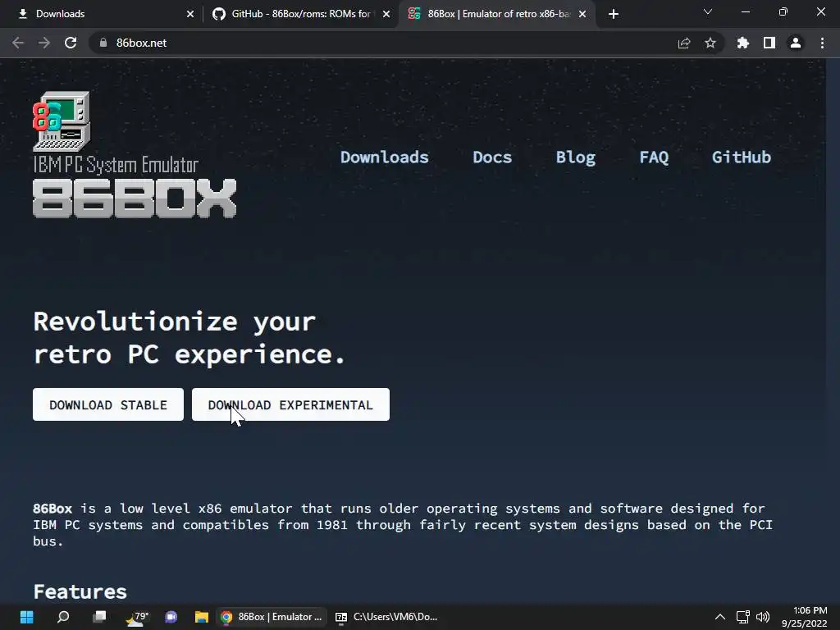Share this page via the share icon
The image size is (840, 630).
tap(684, 43)
